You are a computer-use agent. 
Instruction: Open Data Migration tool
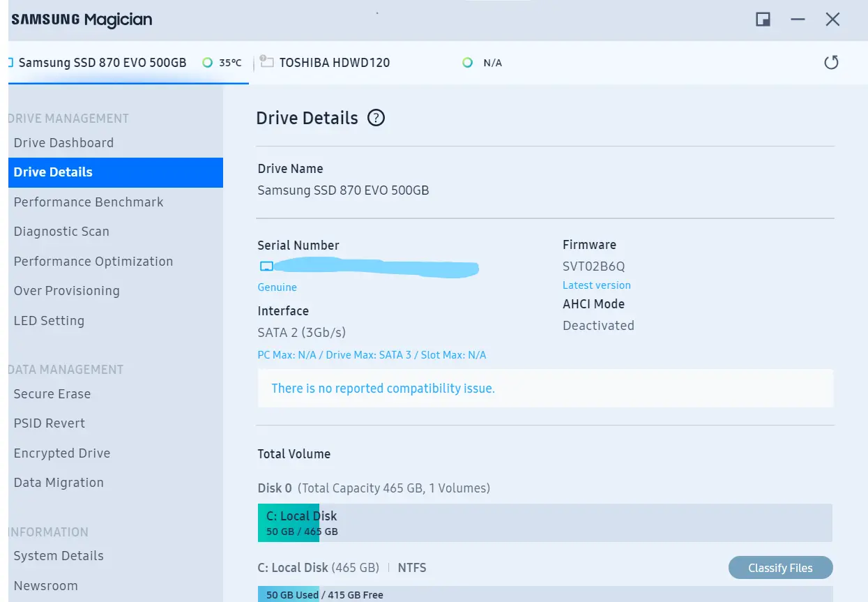point(116,483)
